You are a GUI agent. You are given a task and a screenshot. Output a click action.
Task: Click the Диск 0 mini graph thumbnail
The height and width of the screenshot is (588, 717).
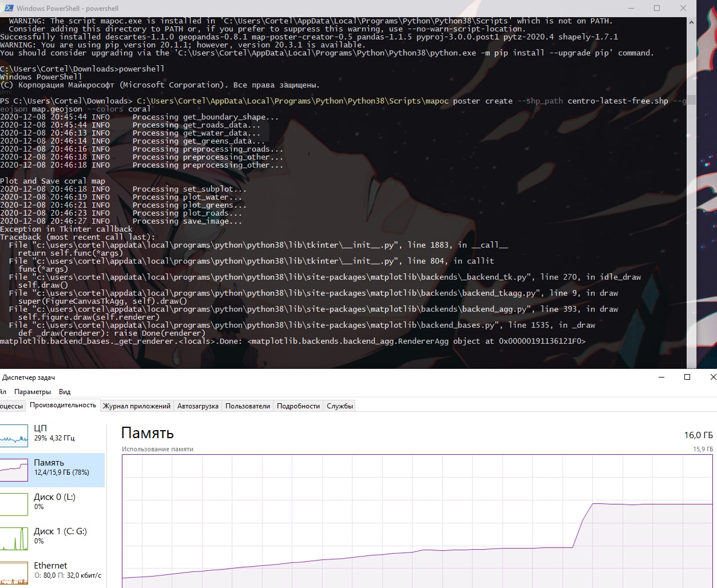pos(14,504)
